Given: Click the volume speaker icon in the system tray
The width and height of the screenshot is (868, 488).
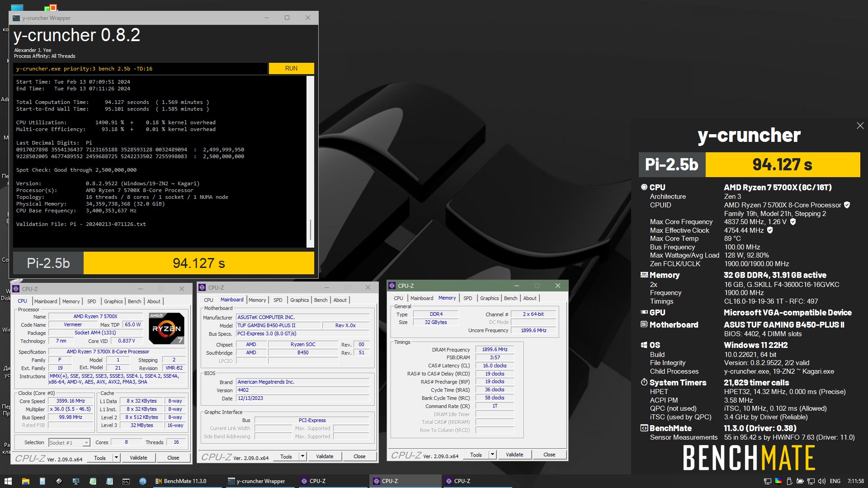Looking at the screenshot, I should click(822, 481).
